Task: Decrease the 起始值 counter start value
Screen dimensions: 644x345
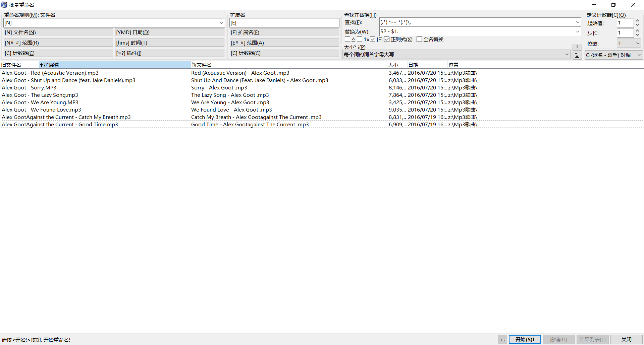Action: (637, 25)
